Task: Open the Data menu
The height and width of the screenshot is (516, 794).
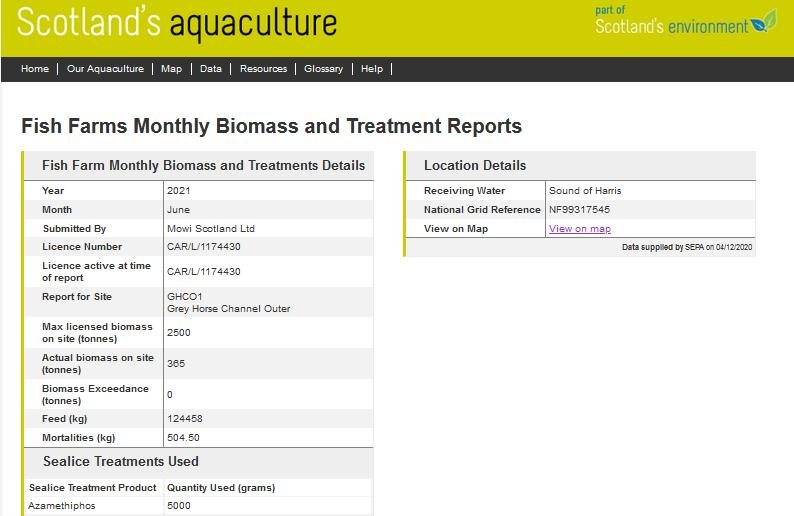Action: point(211,69)
